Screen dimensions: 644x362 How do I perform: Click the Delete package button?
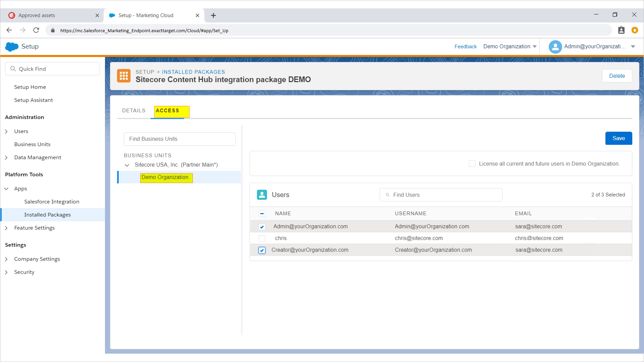click(617, 76)
